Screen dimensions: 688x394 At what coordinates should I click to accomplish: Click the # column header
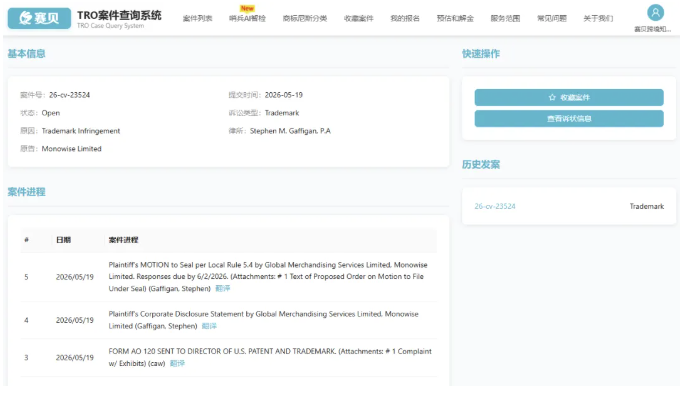[26, 240]
